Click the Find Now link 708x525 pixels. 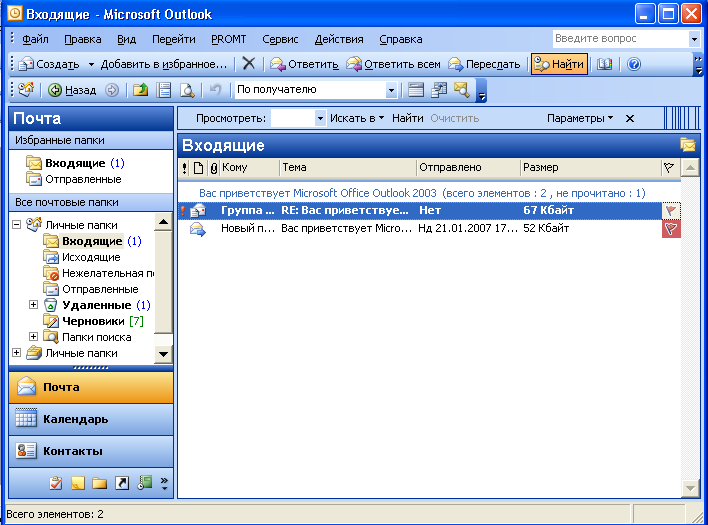point(407,118)
